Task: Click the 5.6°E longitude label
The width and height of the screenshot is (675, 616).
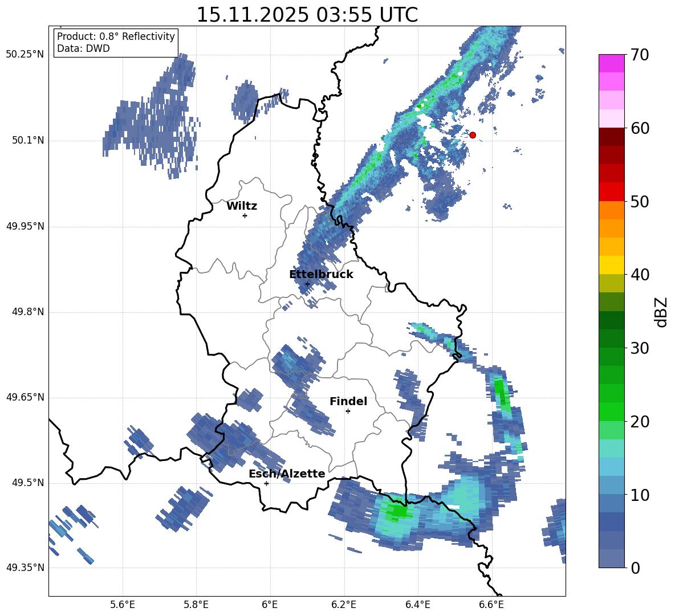Action: click(x=123, y=605)
